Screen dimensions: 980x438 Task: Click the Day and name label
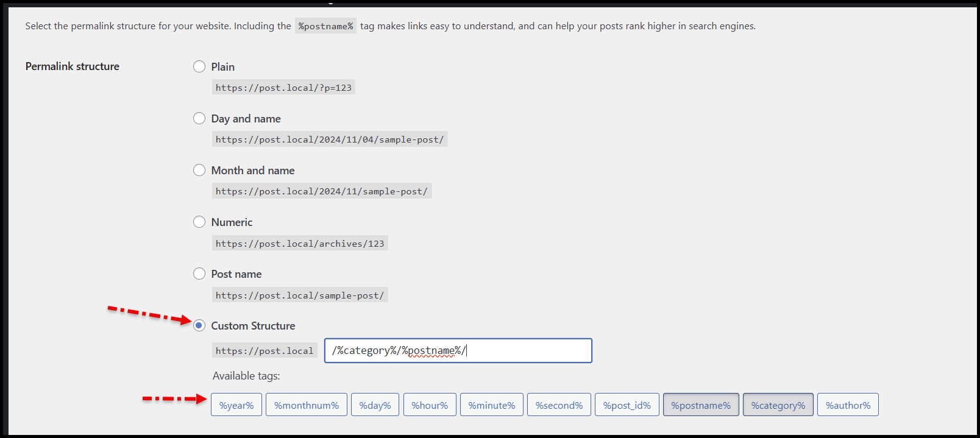tap(246, 119)
